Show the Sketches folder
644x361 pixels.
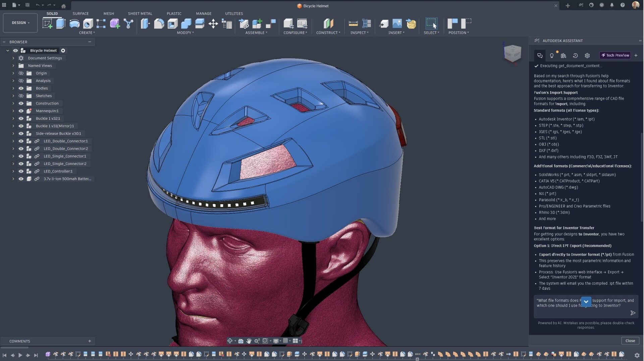pyautogui.click(x=21, y=96)
